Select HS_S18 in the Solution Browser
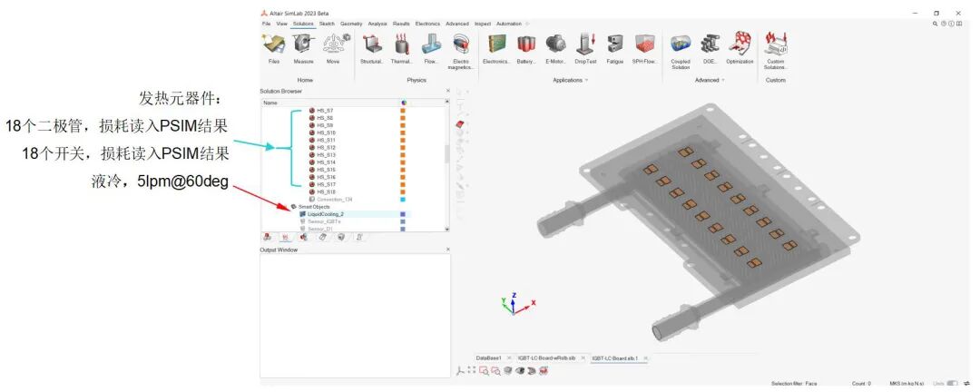The image size is (980, 392). click(327, 192)
